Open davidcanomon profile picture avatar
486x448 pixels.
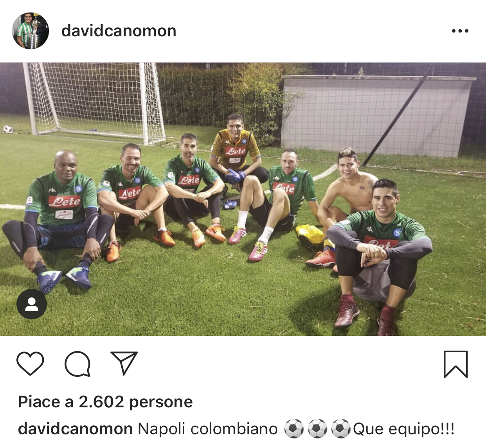(x=31, y=30)
